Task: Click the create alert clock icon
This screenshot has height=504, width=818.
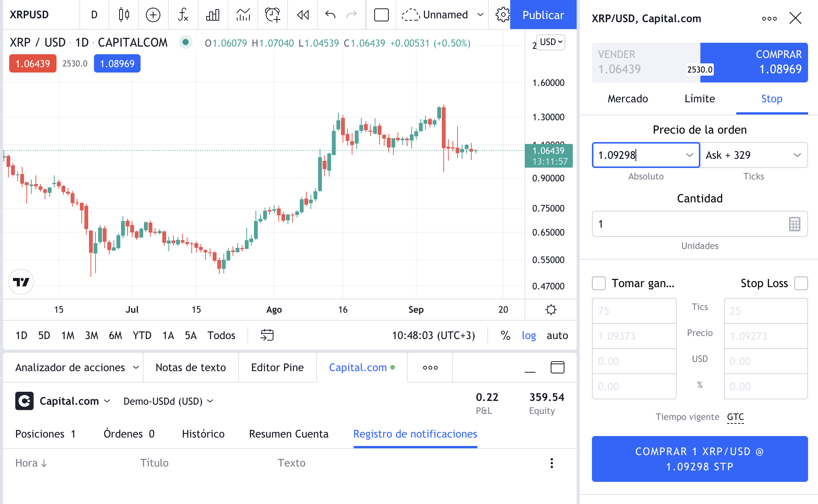Action: 273,15
